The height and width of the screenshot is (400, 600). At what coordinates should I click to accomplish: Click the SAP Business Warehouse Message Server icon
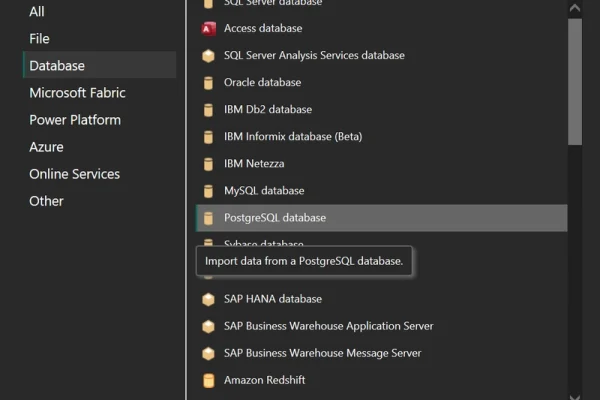[208, 353]
